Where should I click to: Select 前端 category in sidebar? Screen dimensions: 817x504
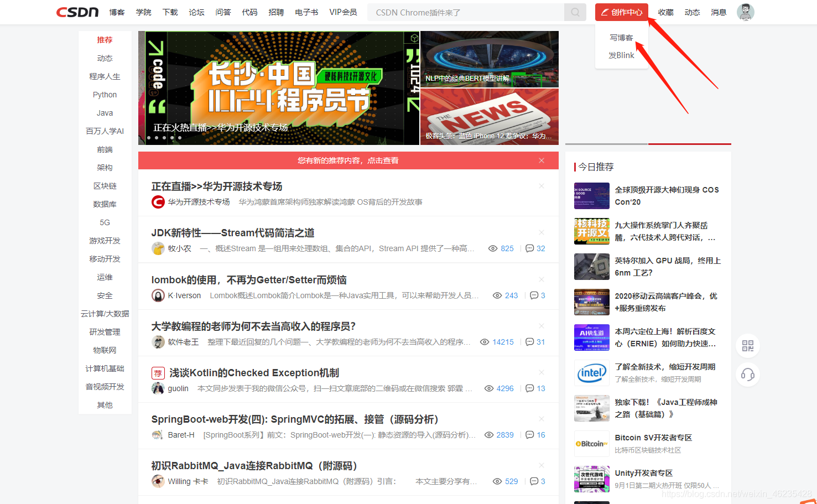point(105,149)
